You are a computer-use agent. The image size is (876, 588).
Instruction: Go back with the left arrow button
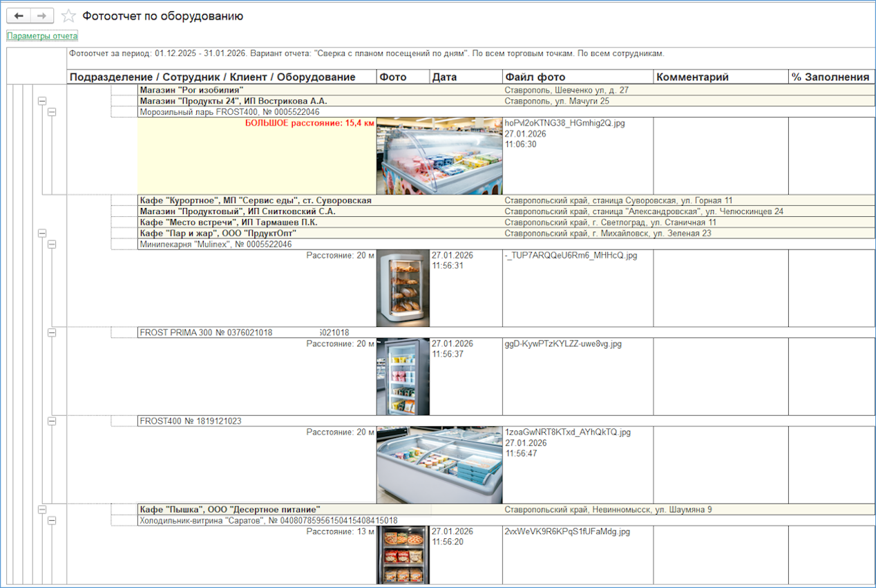[x=19, y=16]
